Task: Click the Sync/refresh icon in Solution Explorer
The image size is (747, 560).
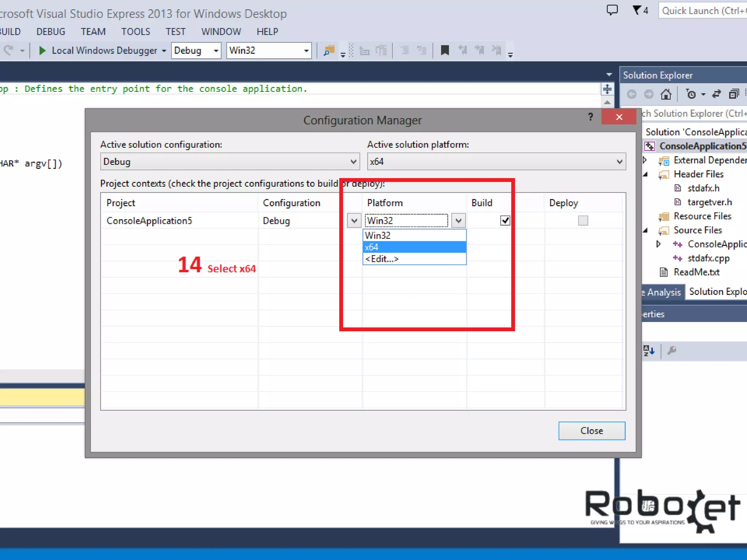Action: pos(716,94)
